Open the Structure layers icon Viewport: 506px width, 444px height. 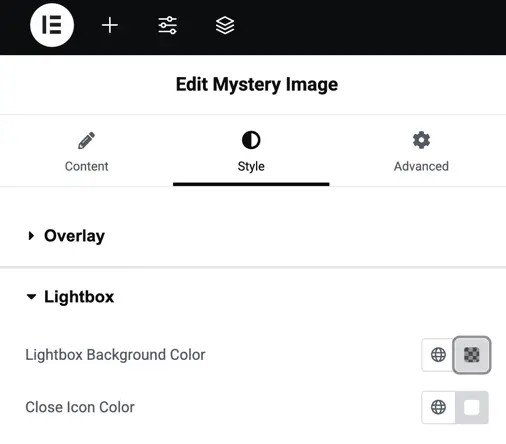coord(225,25)
